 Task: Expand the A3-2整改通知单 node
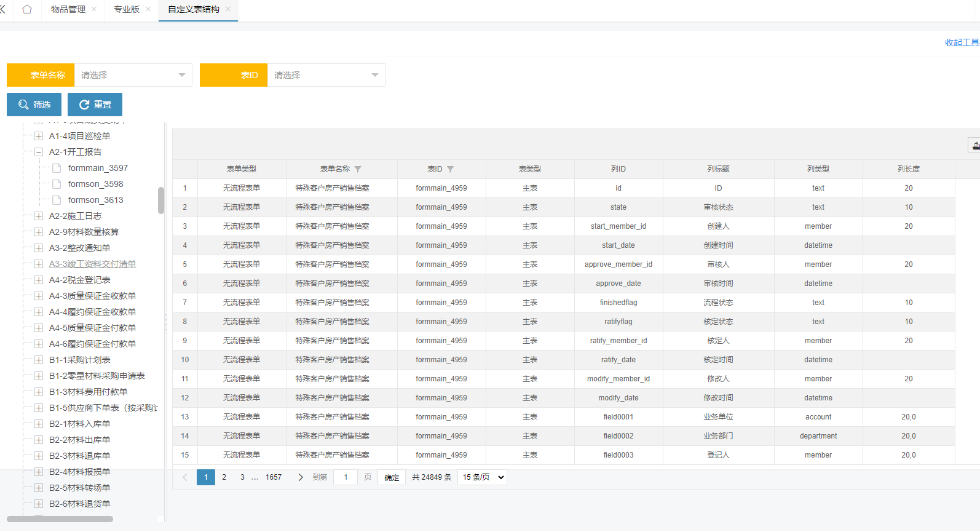coord(39,248)
